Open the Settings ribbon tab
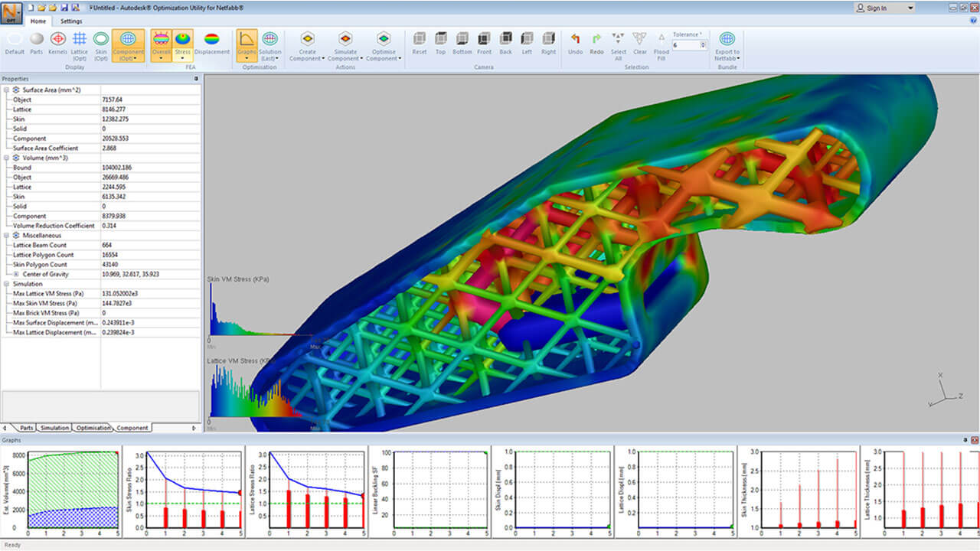 (72, 21)
